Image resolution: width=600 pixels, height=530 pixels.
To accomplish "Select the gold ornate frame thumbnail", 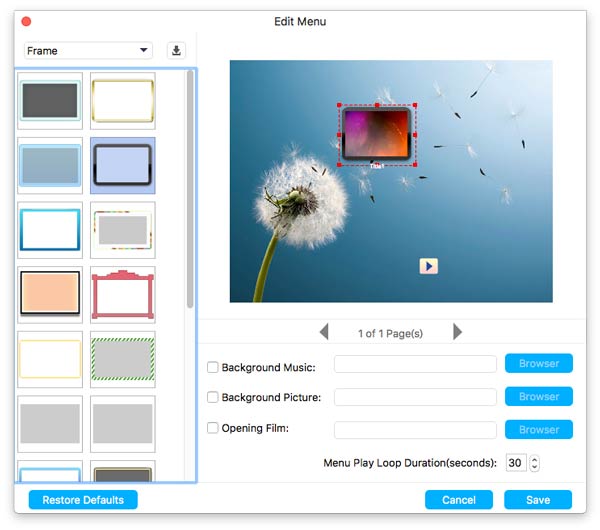I will [x=122, y=101].
